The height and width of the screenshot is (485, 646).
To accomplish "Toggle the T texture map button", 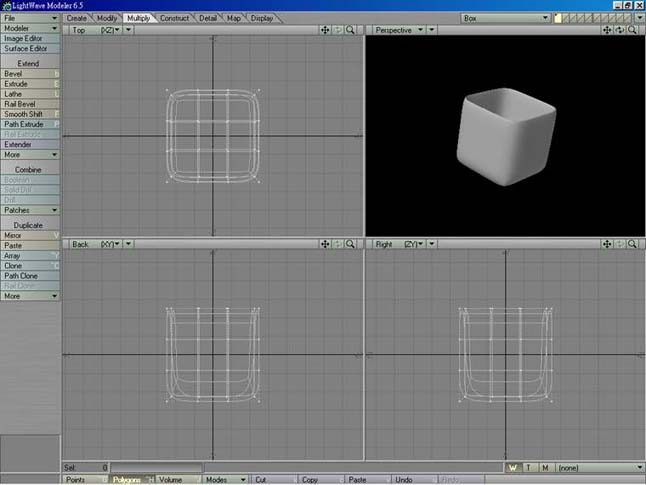I will 529,468.
